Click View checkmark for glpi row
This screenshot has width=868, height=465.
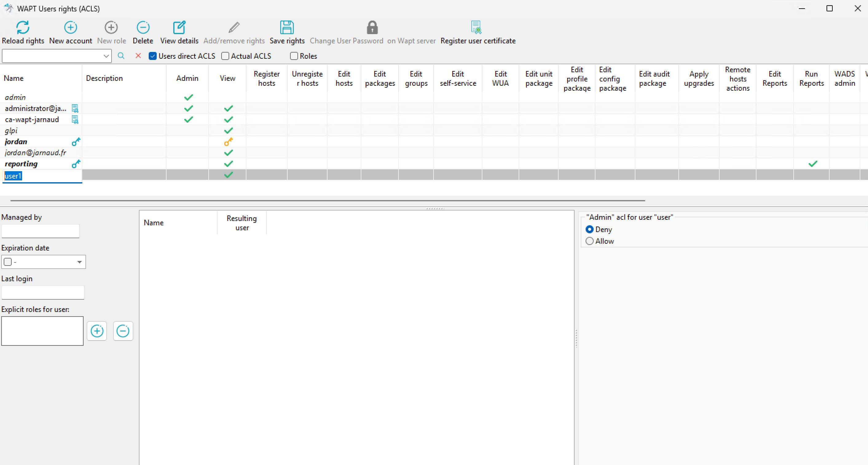[229, 131]
